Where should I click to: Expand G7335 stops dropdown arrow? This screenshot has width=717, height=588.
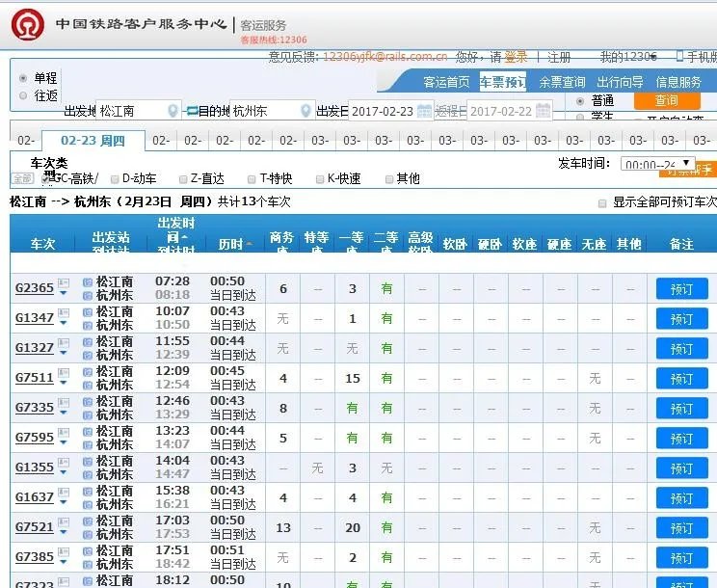(64, 414)
